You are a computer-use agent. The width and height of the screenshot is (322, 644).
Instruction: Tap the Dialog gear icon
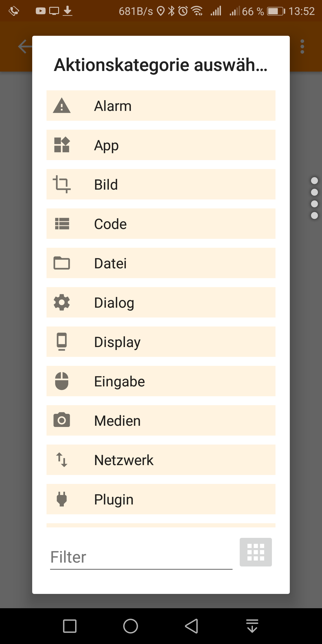pos(62,302)
